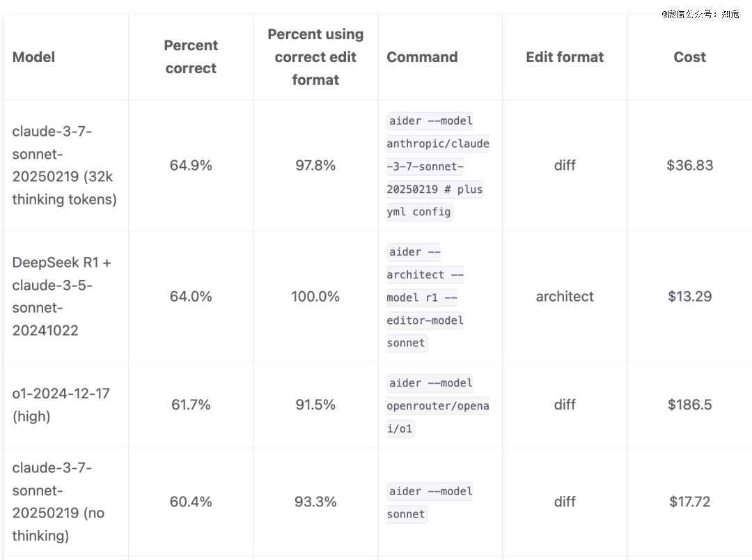Select the o1-2024-12-17 (high) model cell
The image size is (752, 560).
pos(61,405)
